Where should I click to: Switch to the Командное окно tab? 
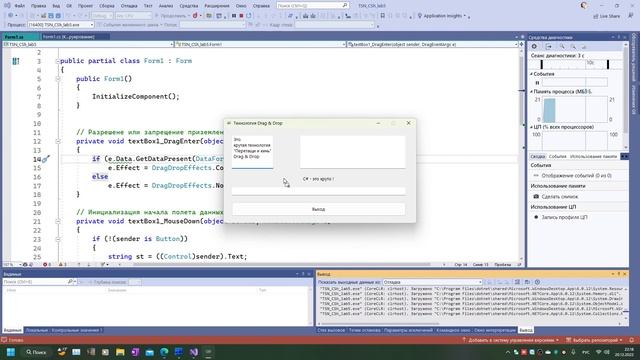[x=453, y=330]
